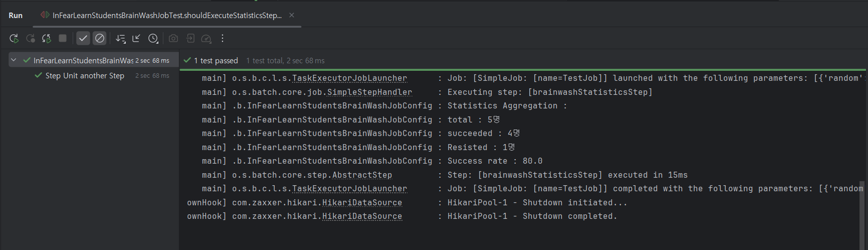
Task: Click the 'Resisted : 1' log line
Action: [481, 148]
